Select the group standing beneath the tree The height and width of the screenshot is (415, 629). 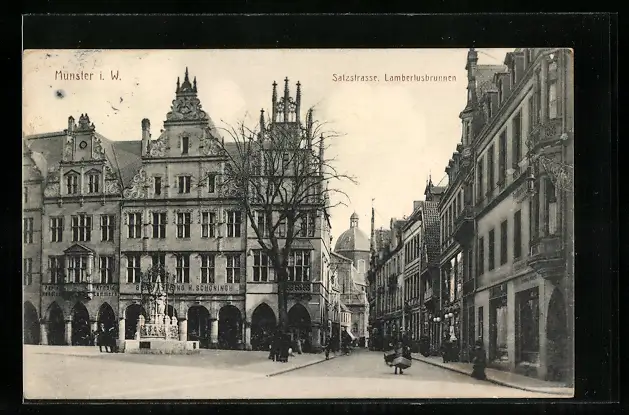pos(281,347)
